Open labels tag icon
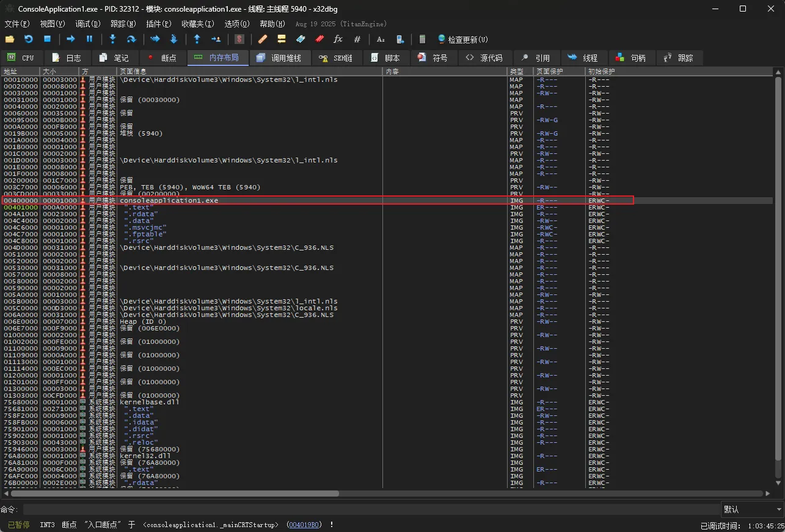The image size is (785, 532). pos(301,39)
